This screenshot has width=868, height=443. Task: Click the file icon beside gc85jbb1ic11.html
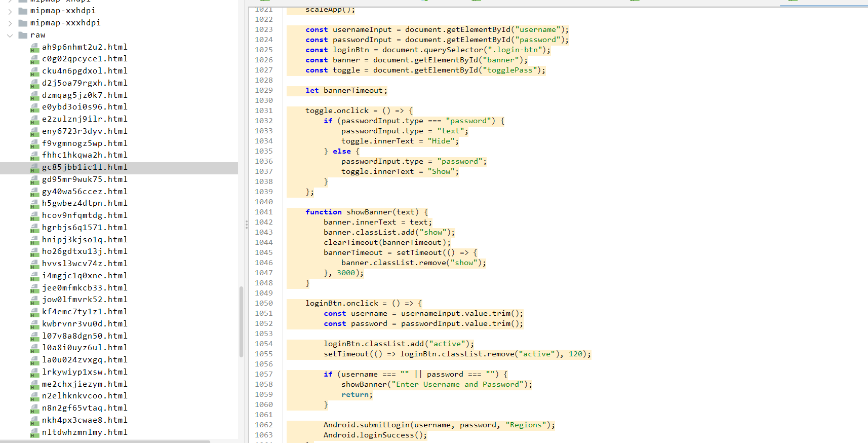tap(34, 168)
